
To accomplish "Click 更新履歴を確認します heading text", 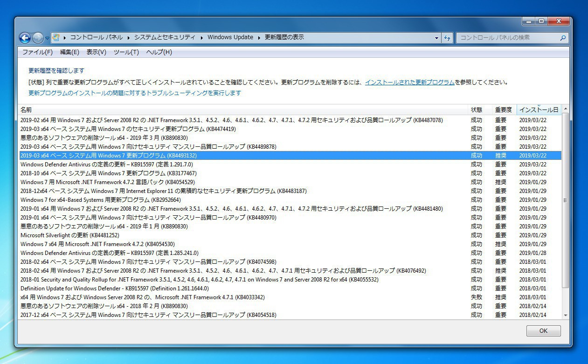I will (56, 71).
